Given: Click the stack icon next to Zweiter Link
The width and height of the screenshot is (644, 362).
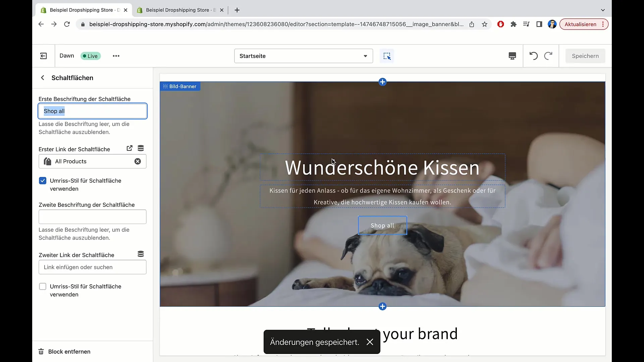Looking at the screenshot, I should (141, 254).
